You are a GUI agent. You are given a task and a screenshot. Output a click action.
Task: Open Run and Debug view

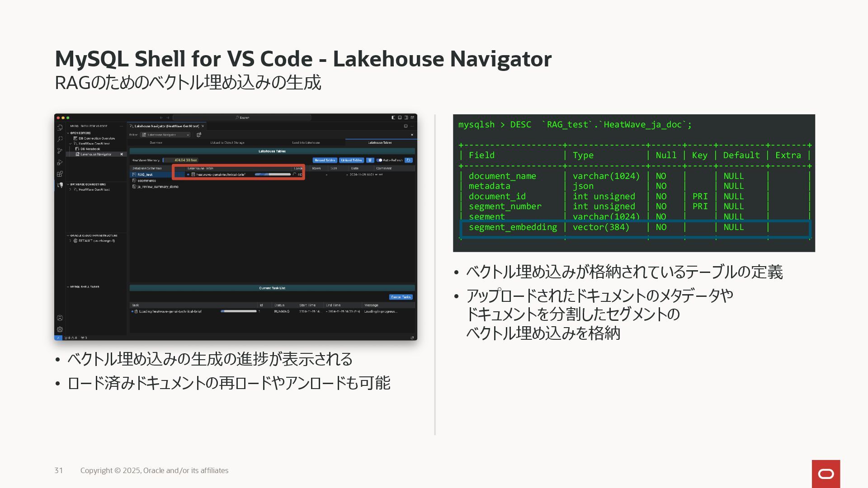tap(60, 162)
